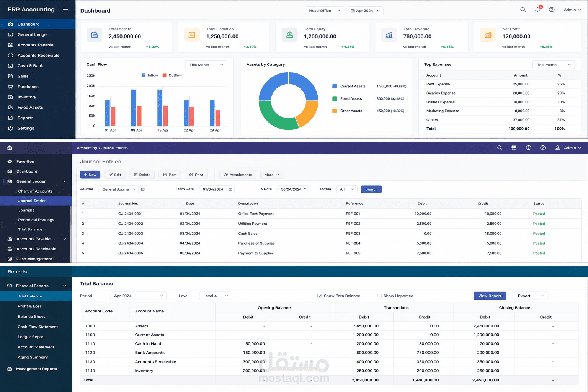Click the Cash Management sidebar icon
Viewport: 588px width, 392px height.
tap(10, 259)
